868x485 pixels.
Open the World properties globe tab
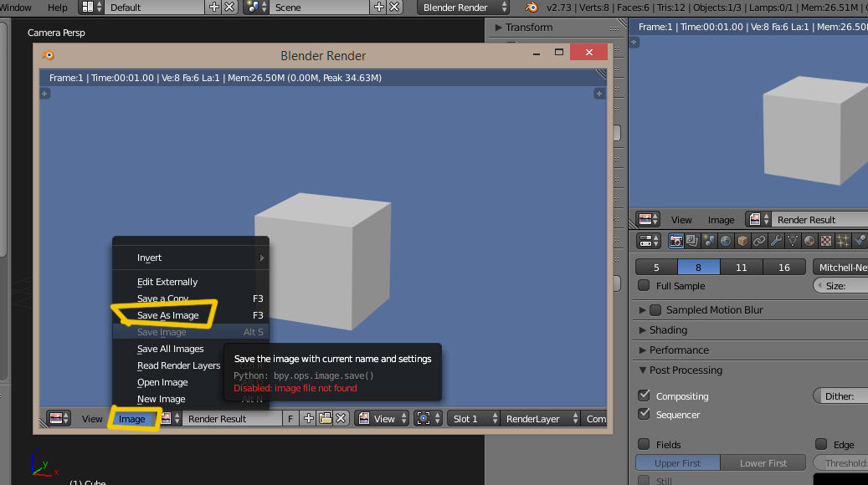coord(725,241)
